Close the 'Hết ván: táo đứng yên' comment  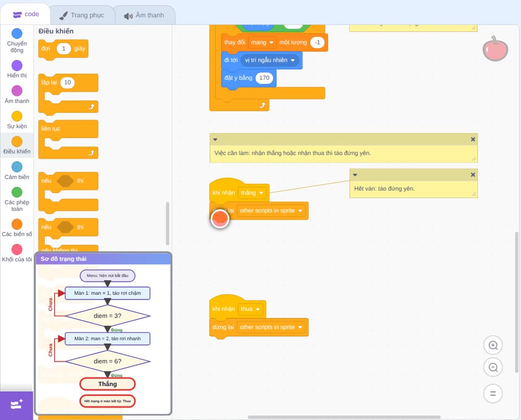pyautogui.click(x=473, y=175)
